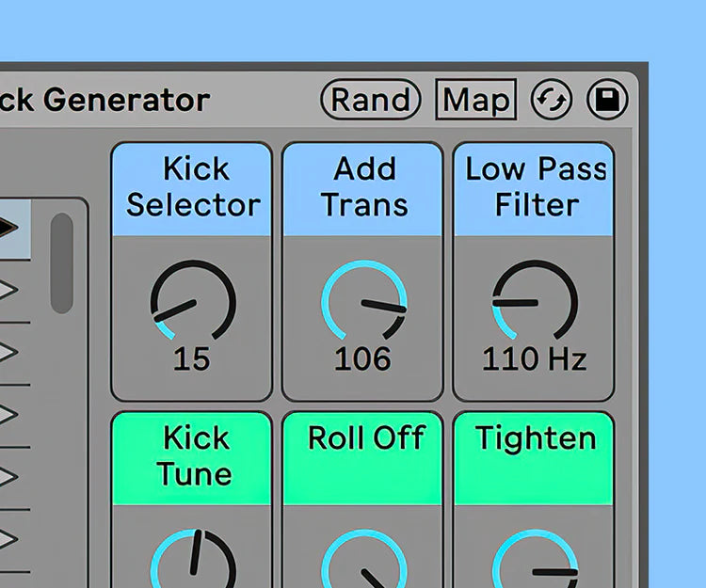Click the Kick Selector knob
The image size is (706, 588).
[193, 300]
